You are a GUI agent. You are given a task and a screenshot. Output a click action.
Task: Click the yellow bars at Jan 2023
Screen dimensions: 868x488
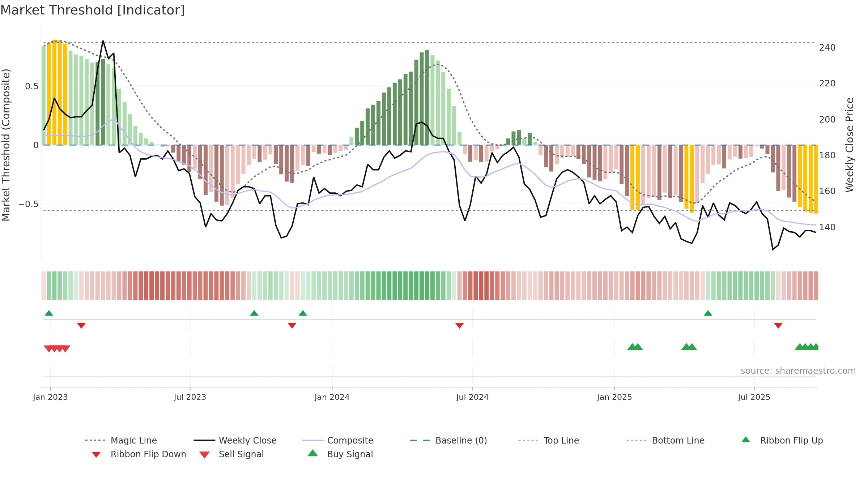pyautogui.click(x=57, y=93)
